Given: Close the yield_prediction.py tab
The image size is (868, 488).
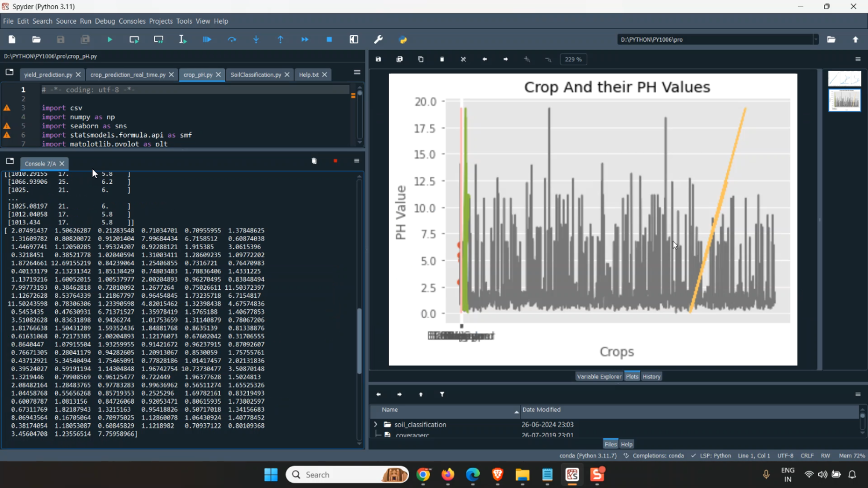Looking at the screenshot, I should (x=78, y=75).
